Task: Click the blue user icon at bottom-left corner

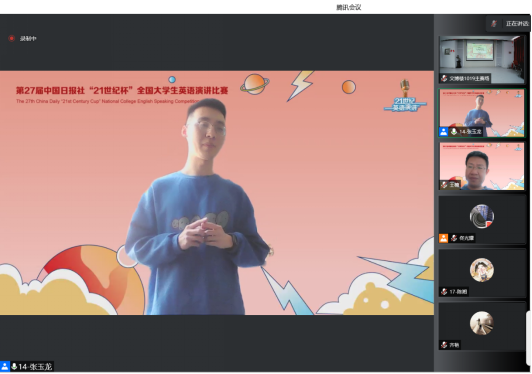Action: [x=5, y=367]
